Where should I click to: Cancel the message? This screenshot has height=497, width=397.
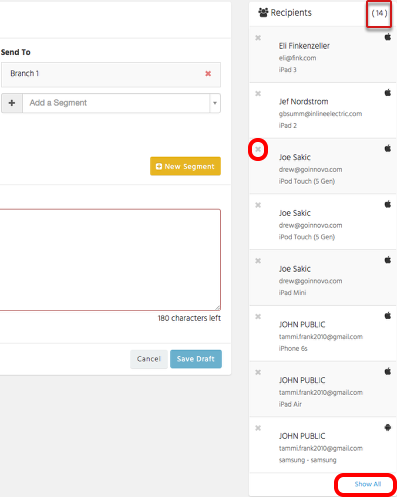[149, 359]
